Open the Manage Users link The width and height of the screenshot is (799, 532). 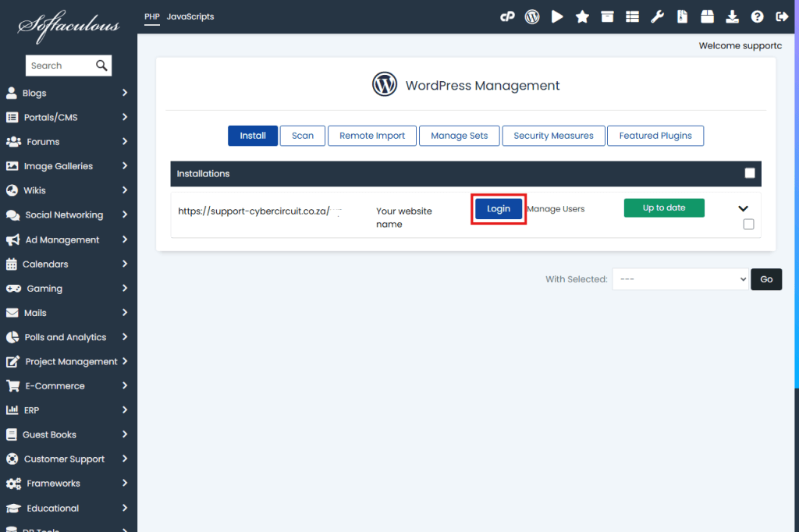[556, 209]
